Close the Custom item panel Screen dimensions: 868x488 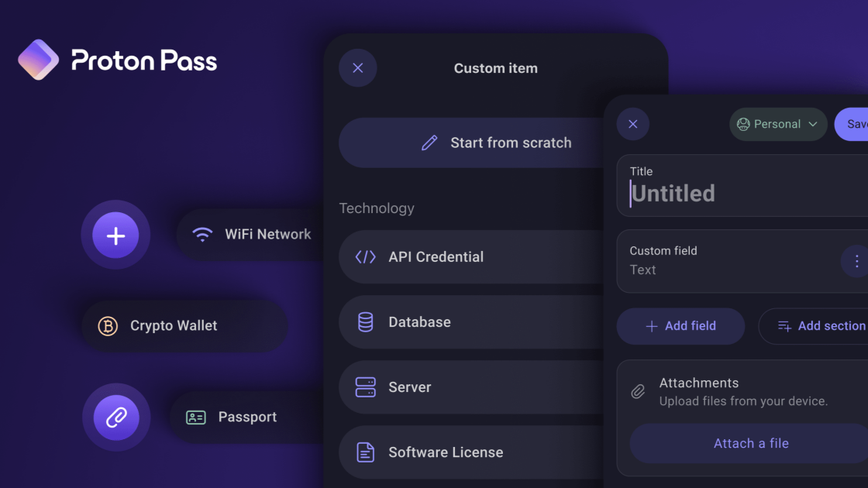[358, 68]
